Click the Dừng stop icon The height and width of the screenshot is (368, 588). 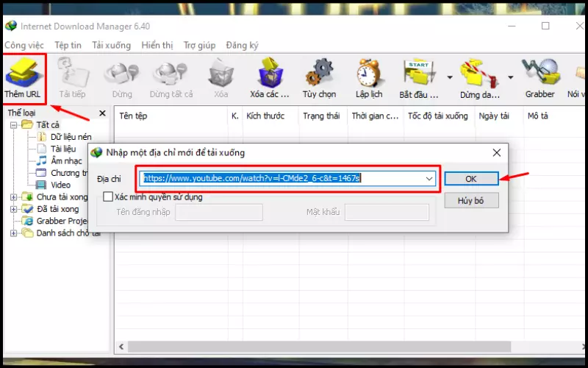[x=122, y=73]
